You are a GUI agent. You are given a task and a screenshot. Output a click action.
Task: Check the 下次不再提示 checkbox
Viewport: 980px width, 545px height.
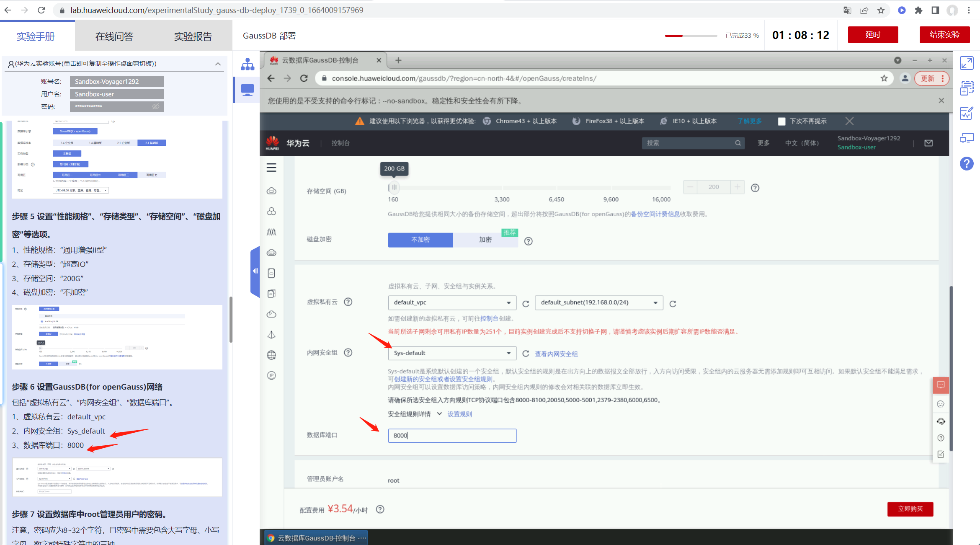(x=781, y=121)
